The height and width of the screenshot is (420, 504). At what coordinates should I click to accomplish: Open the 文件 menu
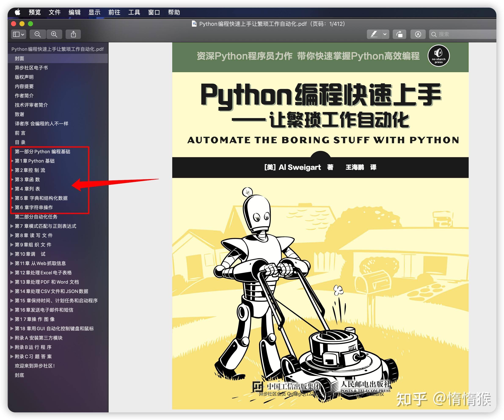pos(55,12)
